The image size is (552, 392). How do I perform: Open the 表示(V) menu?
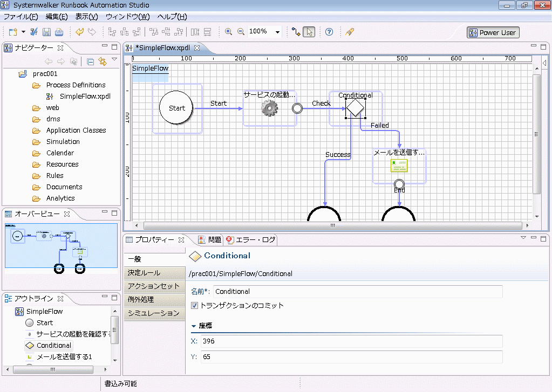[x=86, y=17]
